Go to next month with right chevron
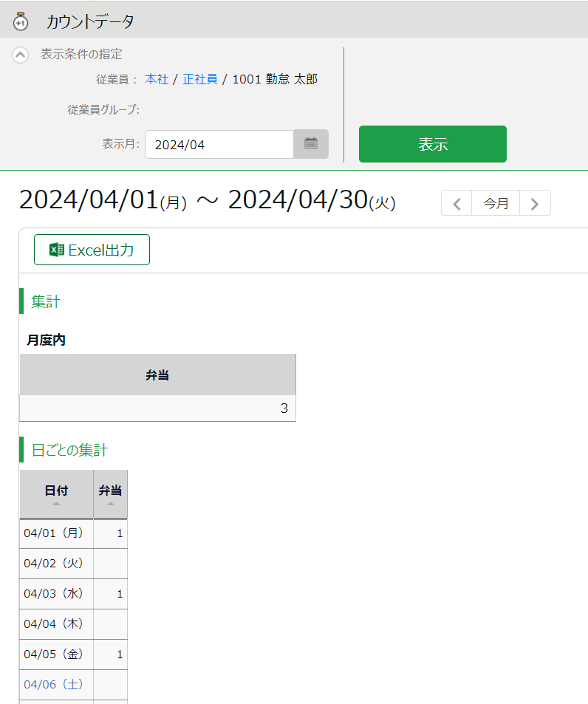588x704 pixels. tap(535, 203)
